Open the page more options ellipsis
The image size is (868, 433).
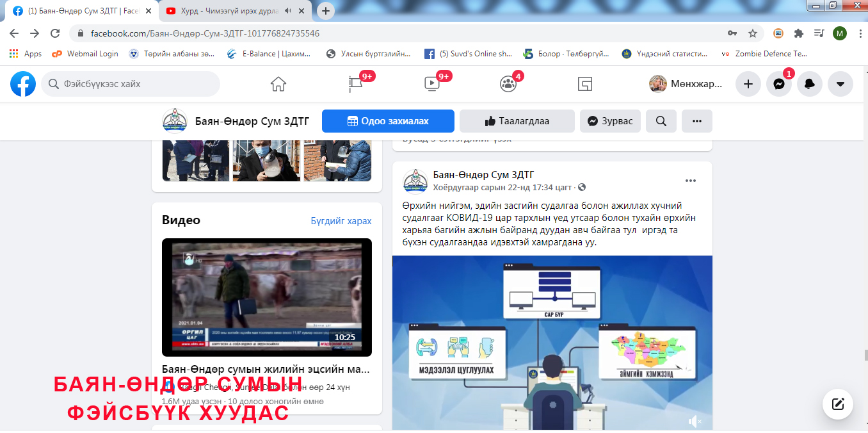(x=697, y=121)
